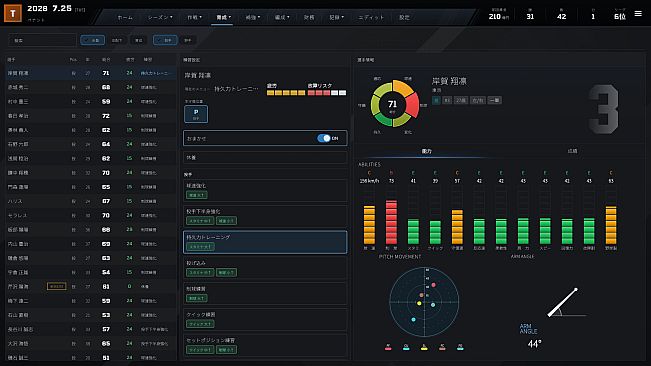
Task: Select the unchecked 野手 filter chip
Action: click(188, 40)
